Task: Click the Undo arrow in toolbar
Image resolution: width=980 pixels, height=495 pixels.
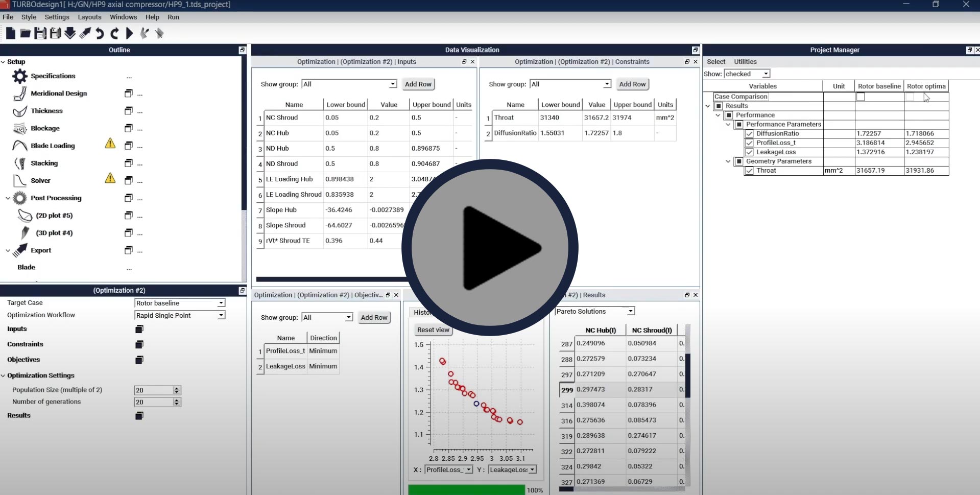Action: click(x=100, y=34)
